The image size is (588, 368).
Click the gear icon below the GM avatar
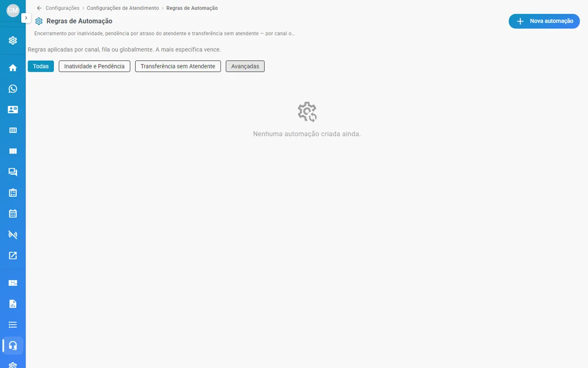pyautogui.click(x=13, y=40)
